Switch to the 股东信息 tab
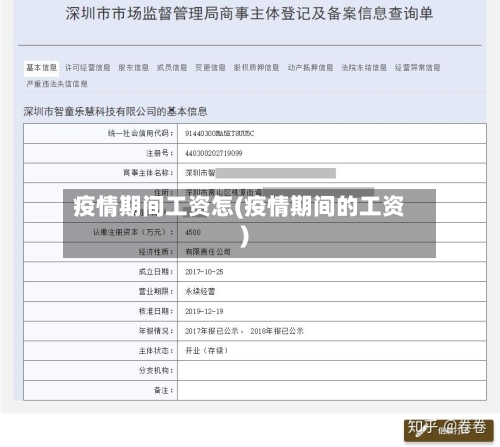This screenshot has height=447, width=500. tap(134, 68)
